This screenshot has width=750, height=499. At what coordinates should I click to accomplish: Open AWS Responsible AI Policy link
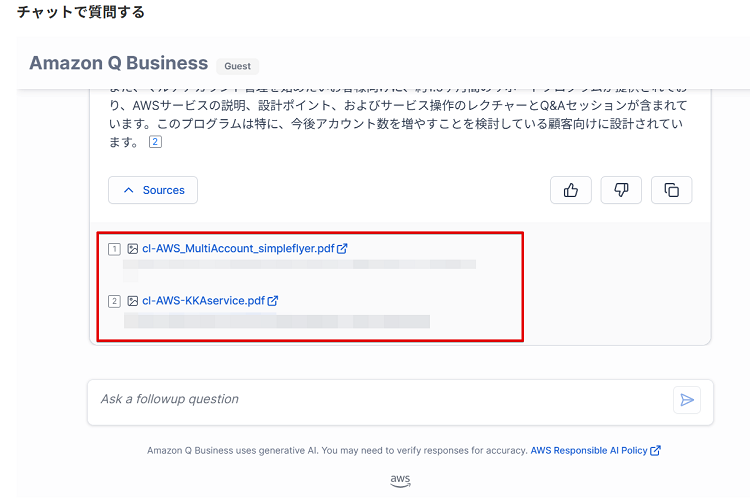coord(589,450)
